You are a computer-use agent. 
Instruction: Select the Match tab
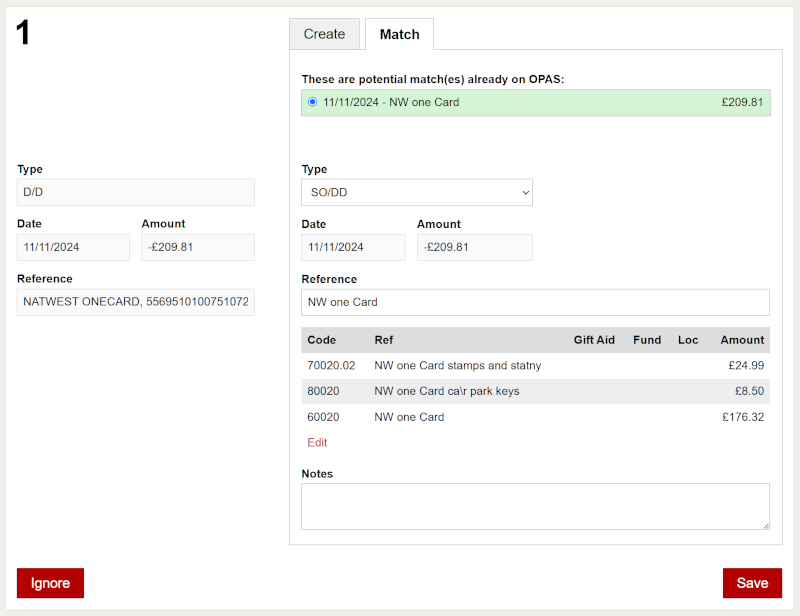tap(399, 34)
